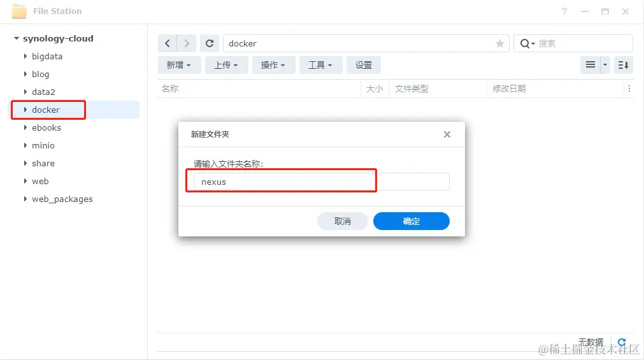Click the File Station folder icon
Screen dimensions: 644x360
(x=19, y=11)
